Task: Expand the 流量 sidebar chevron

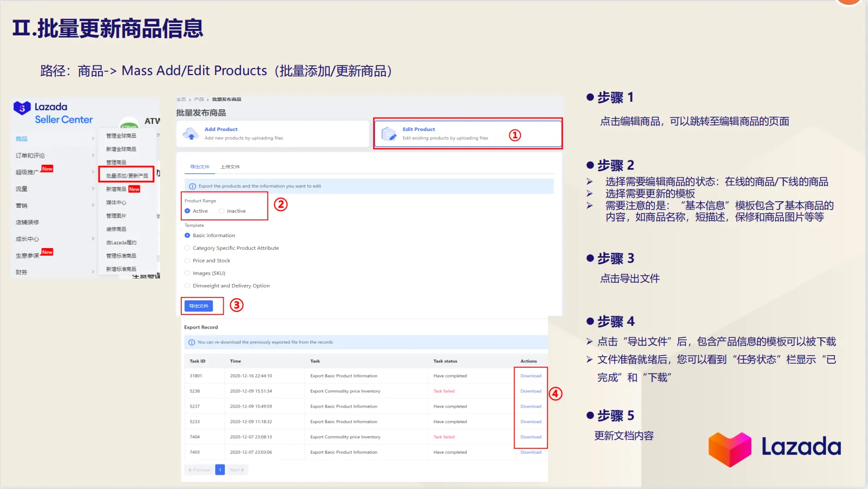Action: (93, 189)
